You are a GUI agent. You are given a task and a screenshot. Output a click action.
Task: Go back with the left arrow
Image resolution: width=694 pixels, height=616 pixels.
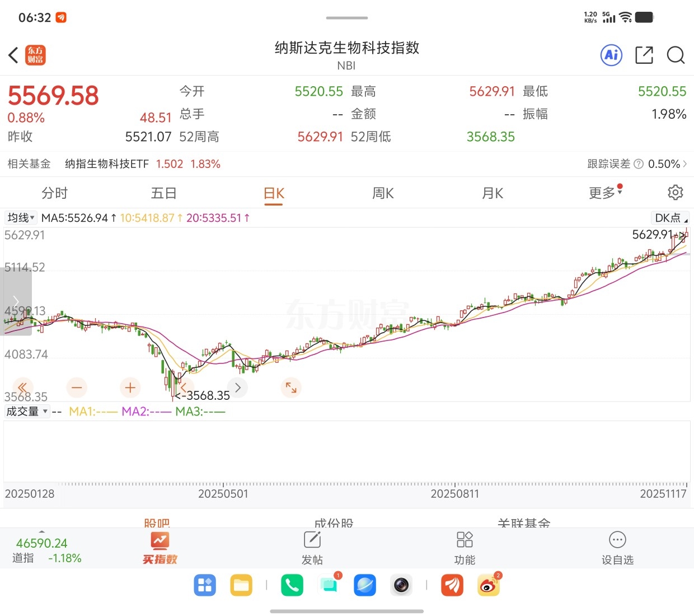(x=13, y=55)
